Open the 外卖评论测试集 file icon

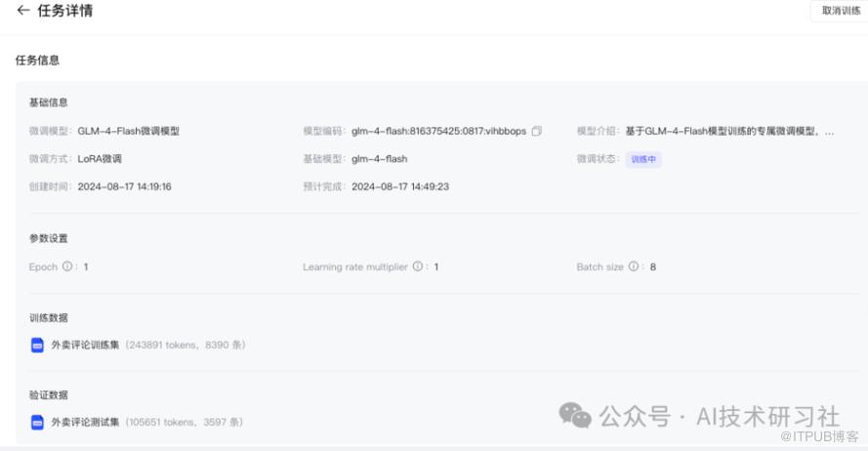[x=37, y=423]
